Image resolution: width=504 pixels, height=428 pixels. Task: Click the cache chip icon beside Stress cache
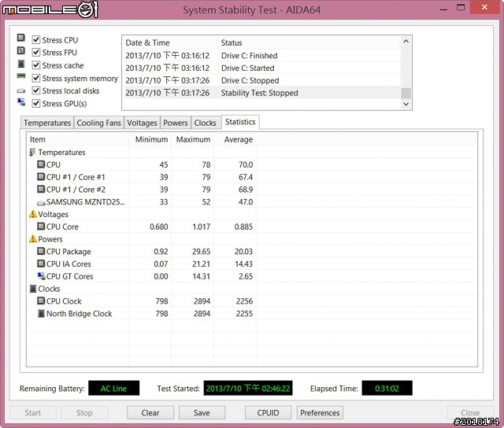[21, 64]
